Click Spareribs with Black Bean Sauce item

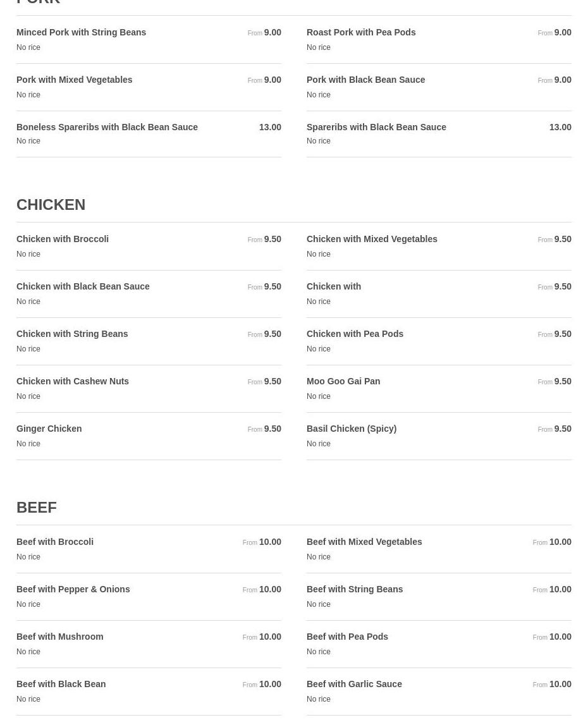pos(439,133)
